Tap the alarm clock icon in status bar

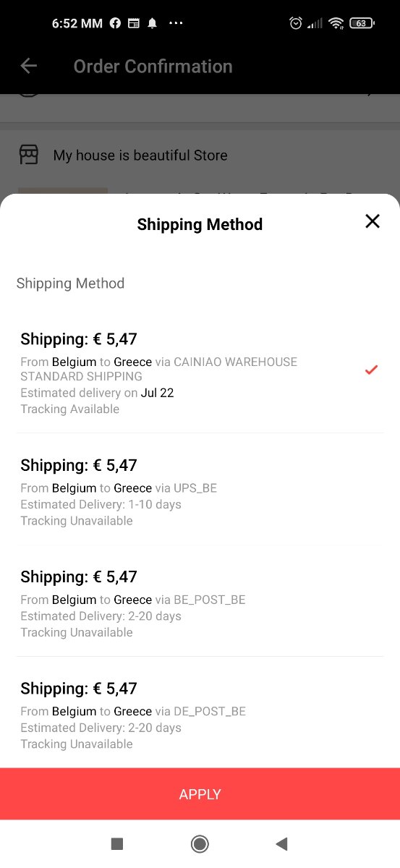click(x=296, y=23)
